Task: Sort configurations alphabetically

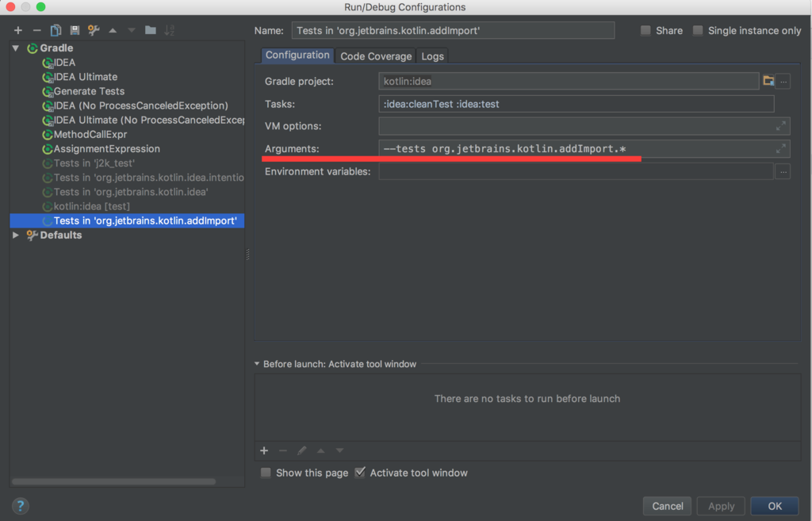Action: (170, 30)
